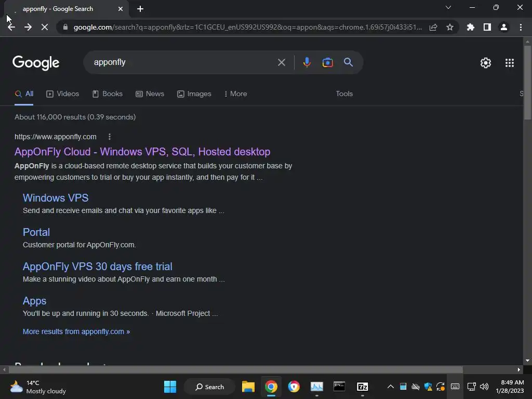Viewport: 532px width, 399px height.
Task: Switch to the Images tab
Action: click(x=194, y=94)
